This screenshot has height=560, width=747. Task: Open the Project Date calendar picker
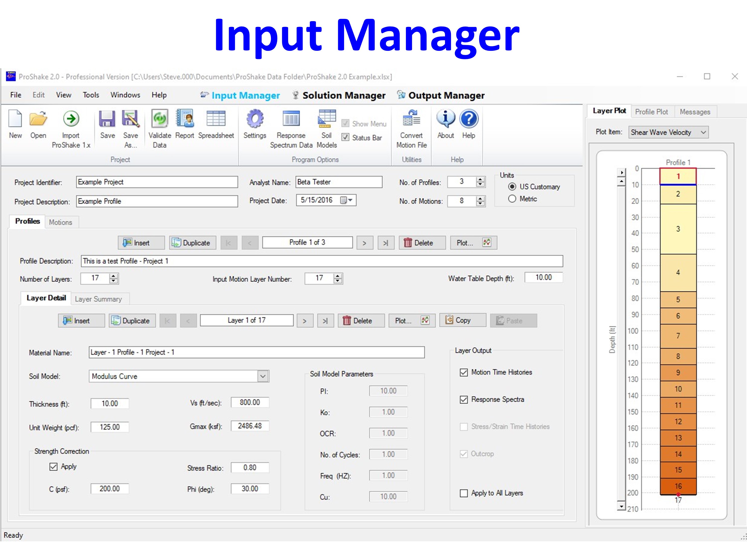[x=347, y=200]
